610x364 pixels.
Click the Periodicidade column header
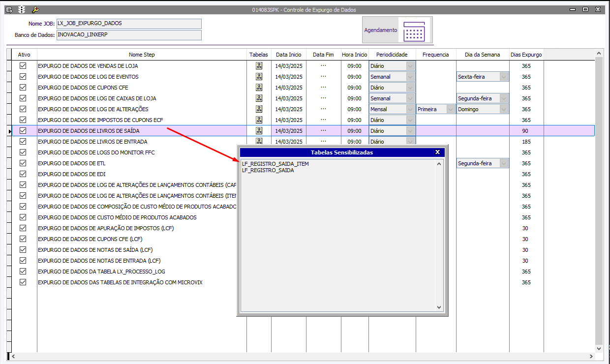(x=392, y=55)
